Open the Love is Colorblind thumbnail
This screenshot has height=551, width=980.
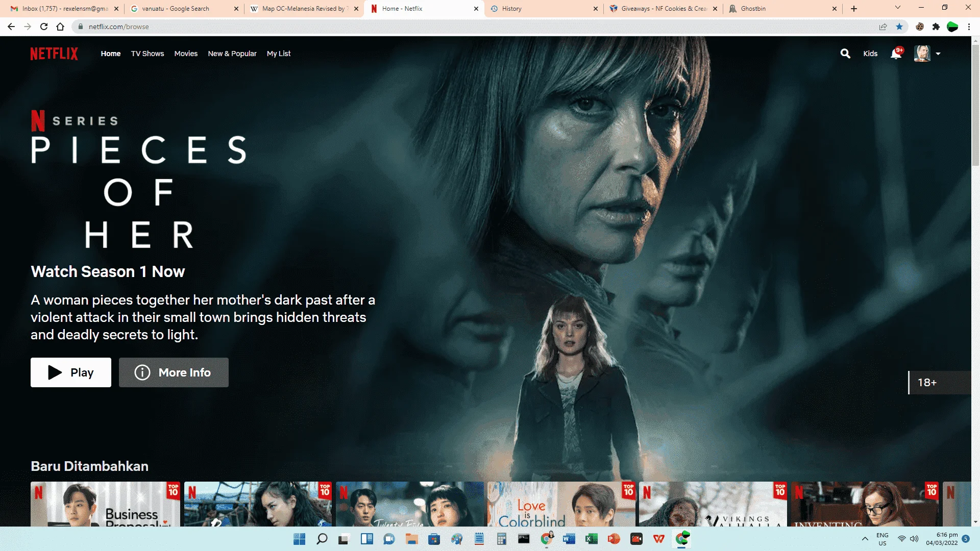pos(561,504)
